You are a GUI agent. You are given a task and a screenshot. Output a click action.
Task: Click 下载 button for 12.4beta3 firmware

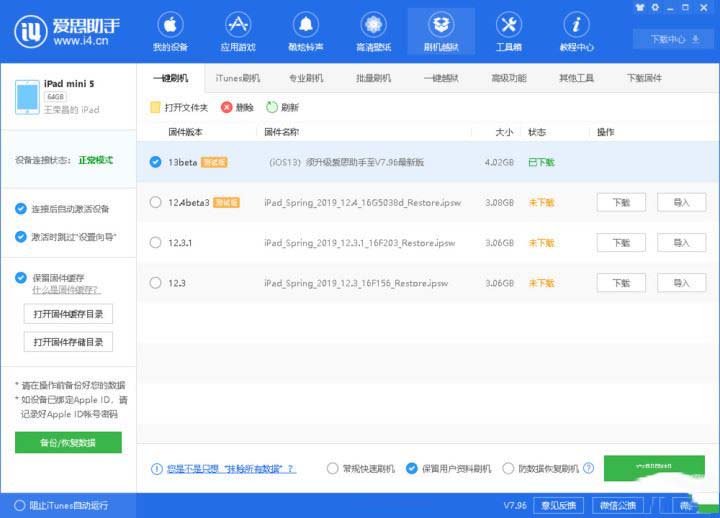(x=621, y=203)
